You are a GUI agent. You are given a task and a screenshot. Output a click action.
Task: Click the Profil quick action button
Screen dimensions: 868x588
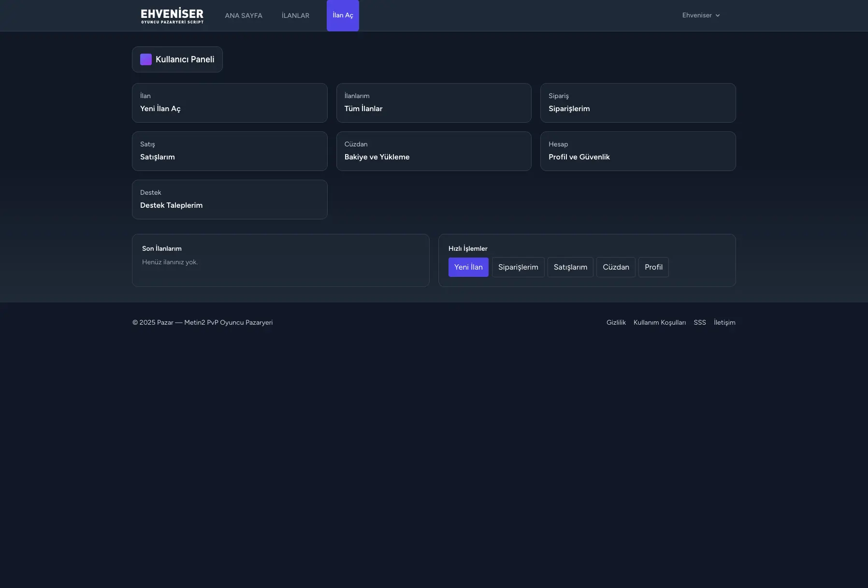coord(653,267)
